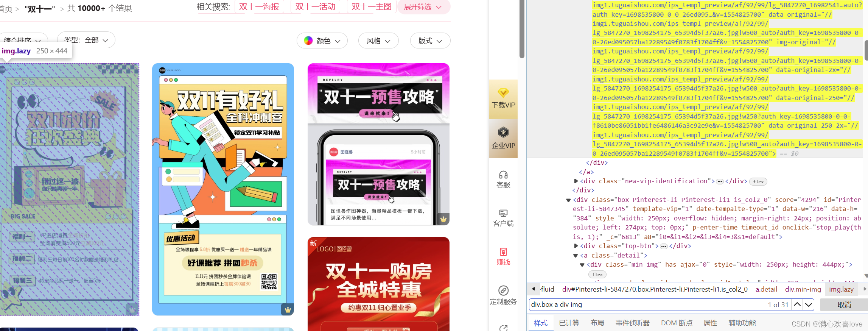Screen dimensions: 868x331
Task: Click the 首页 breadcrumb link
Action: pos(6,8)
